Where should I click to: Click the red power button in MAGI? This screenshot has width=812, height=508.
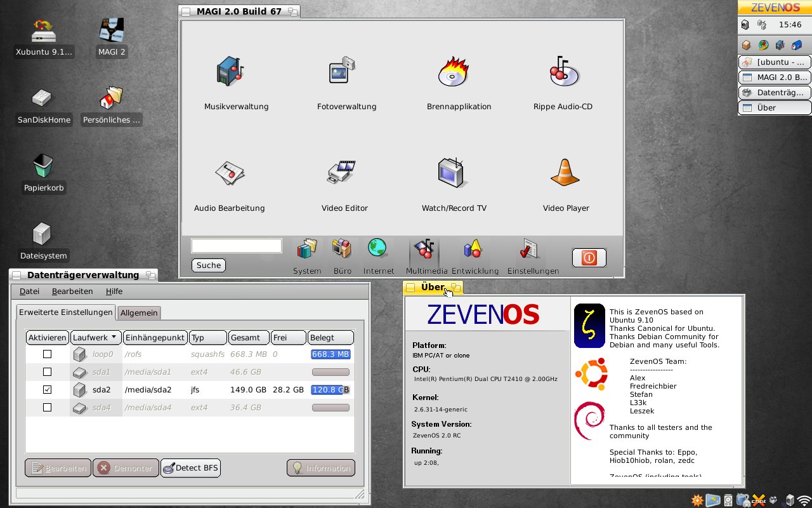589,258
